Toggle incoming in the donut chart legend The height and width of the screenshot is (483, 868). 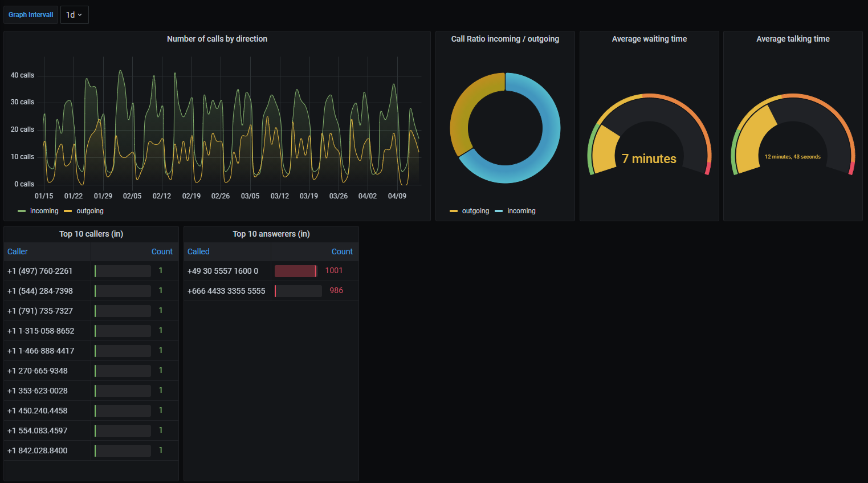521,211
